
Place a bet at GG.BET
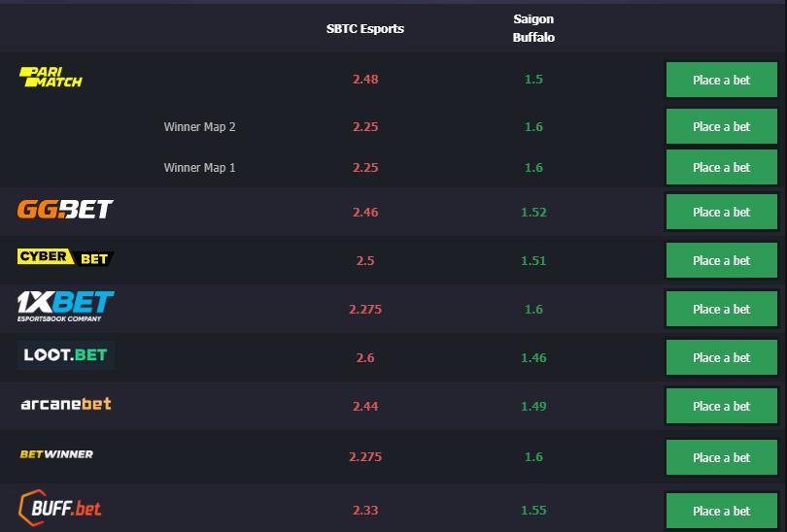[x=721, y=212]
